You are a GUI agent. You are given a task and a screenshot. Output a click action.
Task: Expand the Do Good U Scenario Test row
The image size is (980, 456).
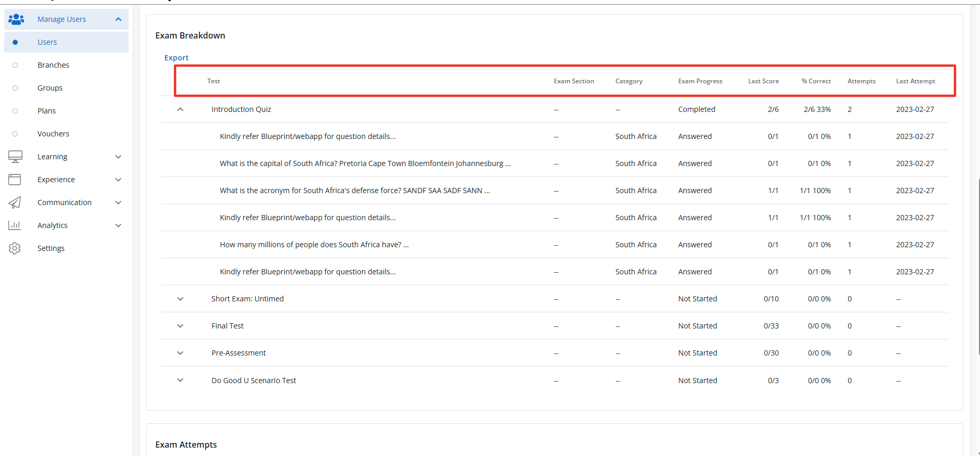tap(180, 380)
